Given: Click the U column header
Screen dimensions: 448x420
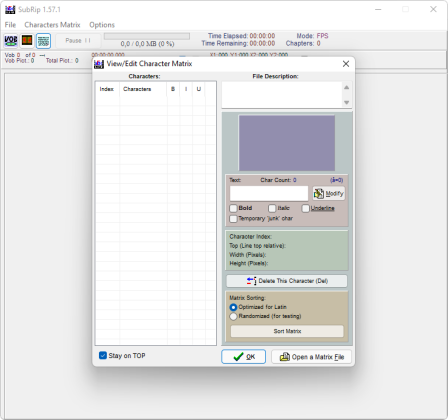Looking at the screenshot, I should (199, 89).
